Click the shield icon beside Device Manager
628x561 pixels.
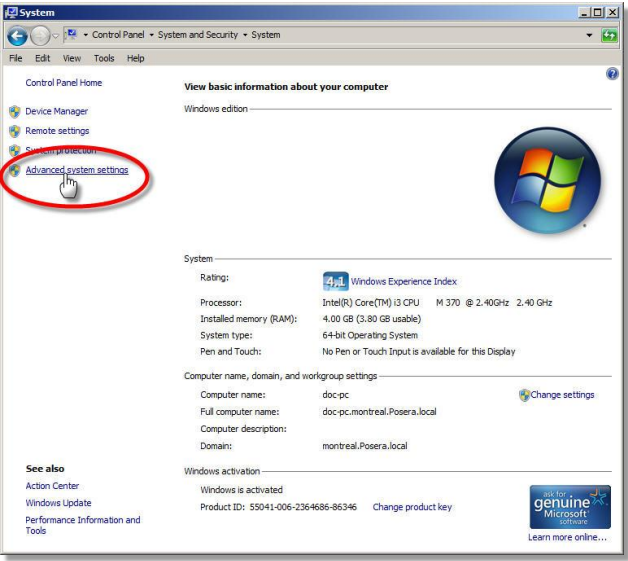tap(14, 112)
